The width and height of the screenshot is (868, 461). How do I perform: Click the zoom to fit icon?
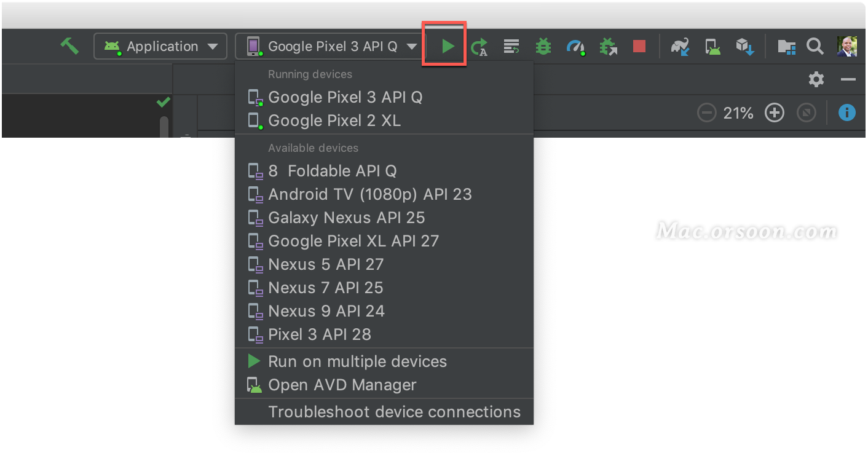(806, 113)
